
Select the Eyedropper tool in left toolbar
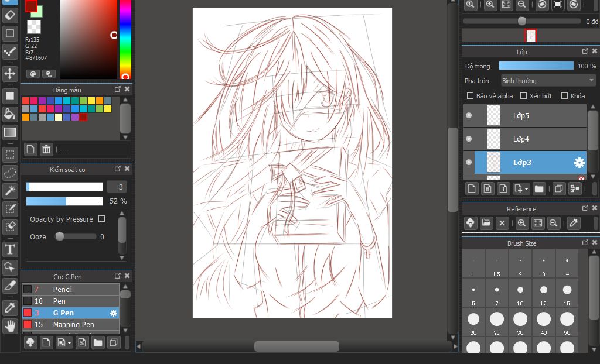(x=10, y=308)
